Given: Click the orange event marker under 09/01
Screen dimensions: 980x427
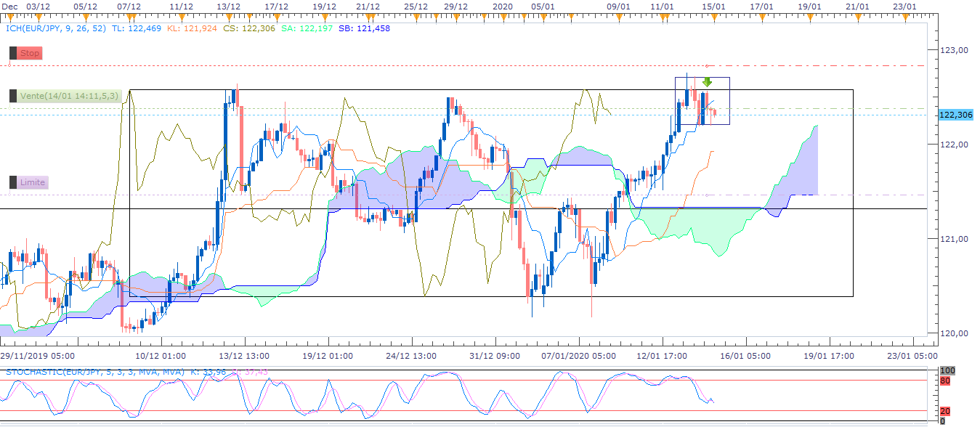Looking at the screenshot, I should [618, 17].
